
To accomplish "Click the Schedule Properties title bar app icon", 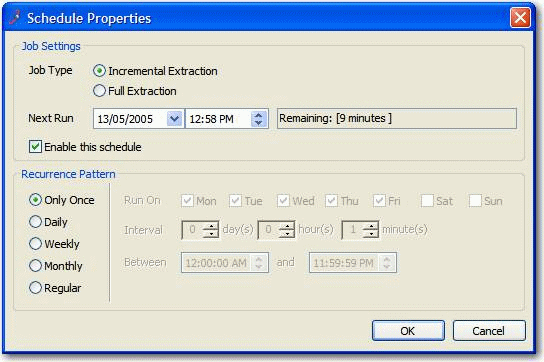I will [x=15, y=18].
